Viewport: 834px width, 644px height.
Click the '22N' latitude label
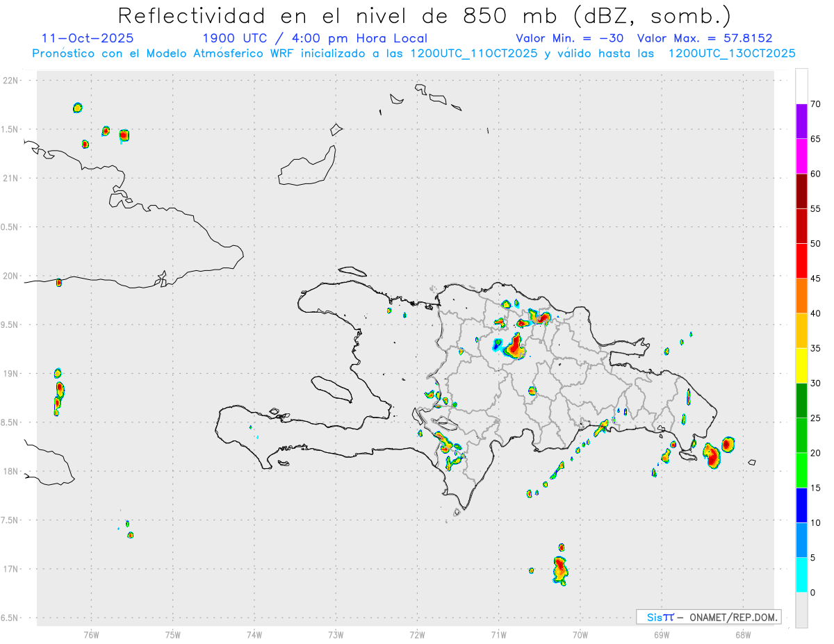click(12, 81)
